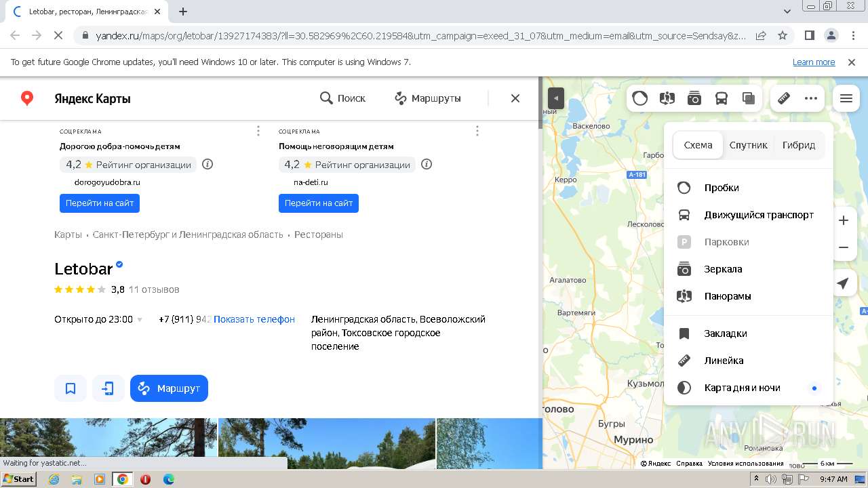Image resolution: width=868 pixels, height=488 pixels.
Task: Open the Learn more update link
Action: pos(814,62)
